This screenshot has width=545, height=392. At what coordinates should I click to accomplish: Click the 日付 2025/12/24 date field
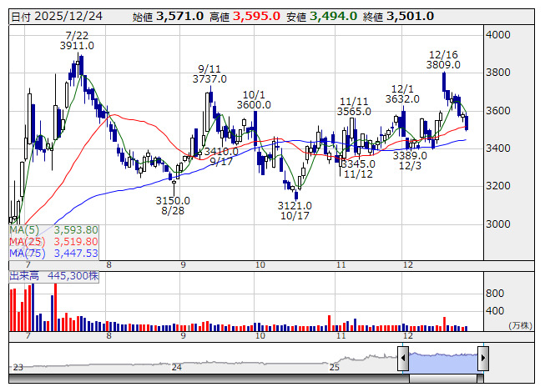[x=58, y=16]
